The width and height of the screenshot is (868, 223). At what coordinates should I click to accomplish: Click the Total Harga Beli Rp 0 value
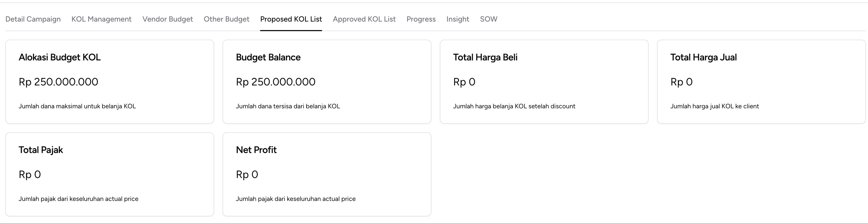[464, 82]
